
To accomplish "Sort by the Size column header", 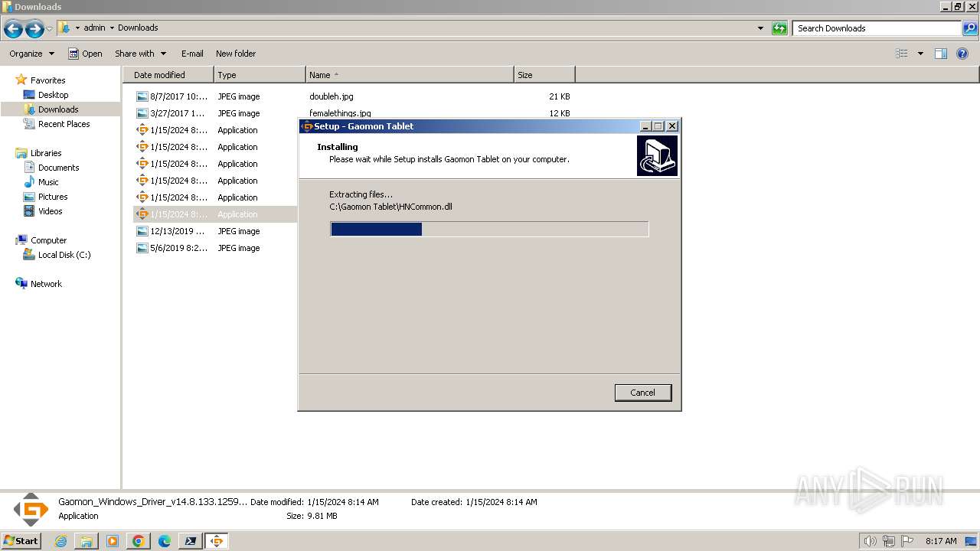I will [544, 75].
